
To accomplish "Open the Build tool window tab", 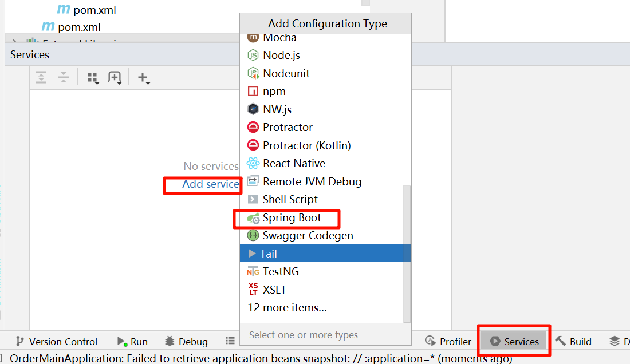I will [573, 342].
